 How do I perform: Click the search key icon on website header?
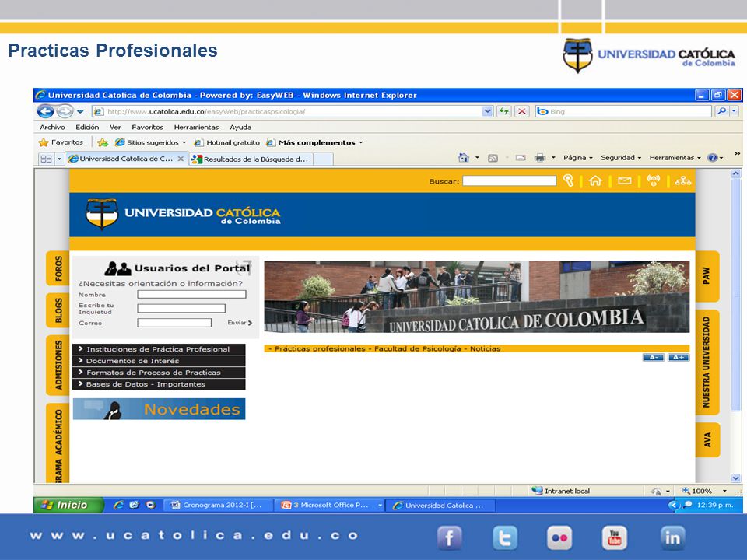[x=568, y=180]
